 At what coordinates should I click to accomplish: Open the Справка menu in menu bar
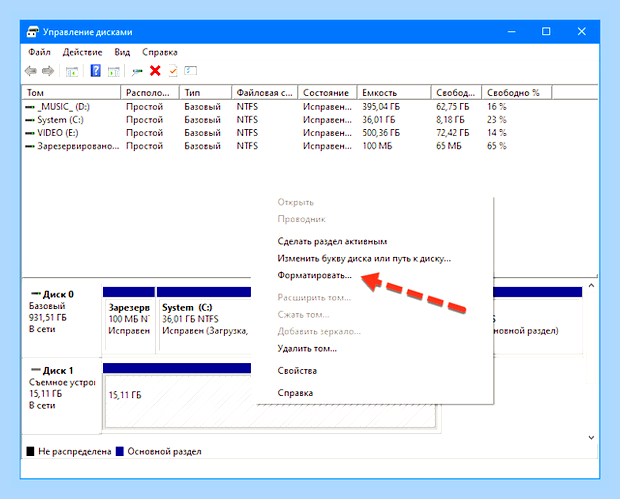point(160,52)
